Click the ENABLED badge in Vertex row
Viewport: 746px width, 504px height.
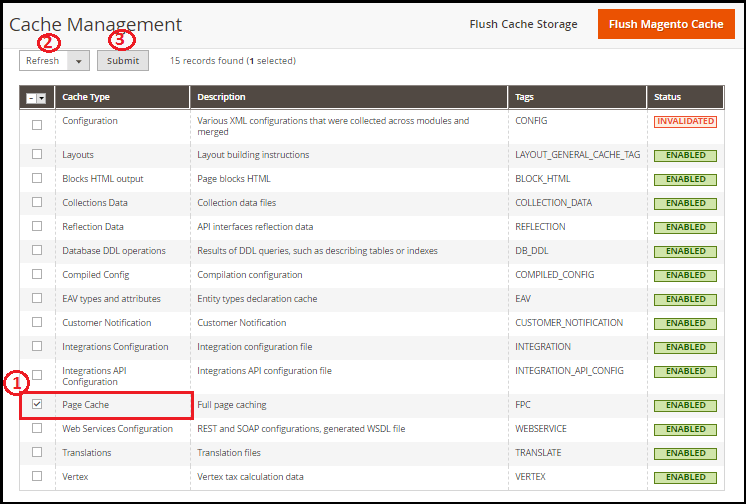(685, 477)
